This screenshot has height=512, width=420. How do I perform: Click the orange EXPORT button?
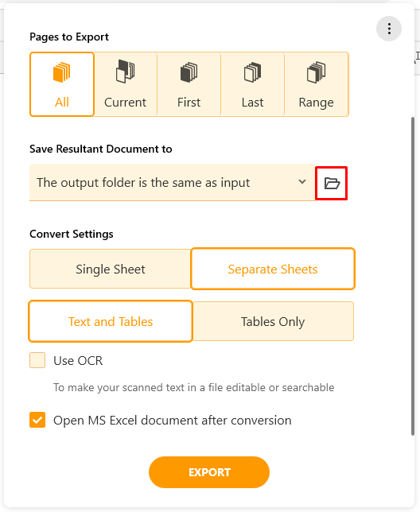click(x=209, y=472)
